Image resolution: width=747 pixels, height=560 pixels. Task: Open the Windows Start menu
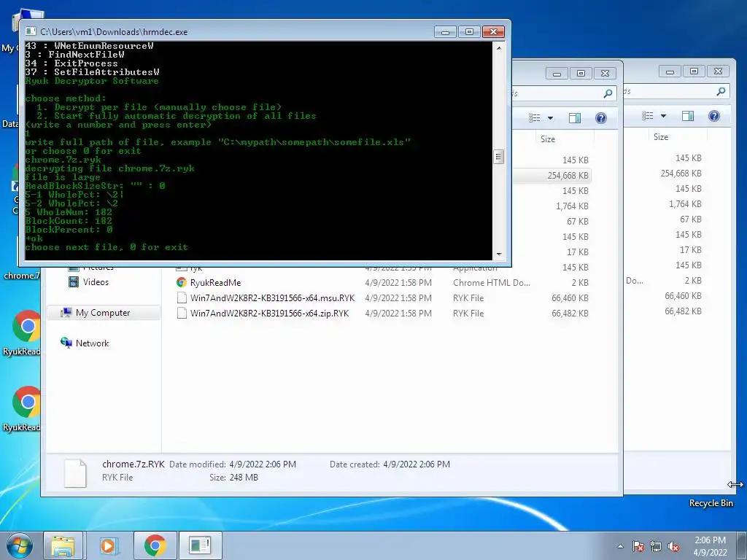19,545
